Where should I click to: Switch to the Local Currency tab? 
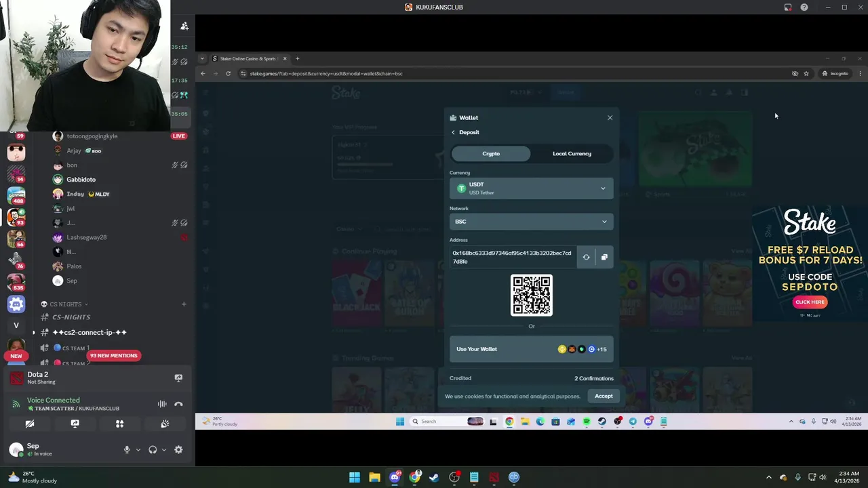pos(572,154)
